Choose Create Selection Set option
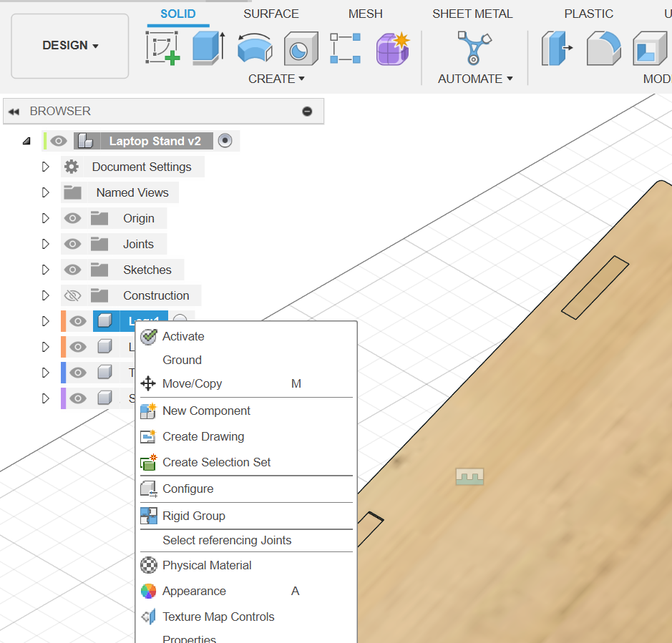Image resolution: width=672 pixels, height=643 pixels. click(x=246, y=462)
